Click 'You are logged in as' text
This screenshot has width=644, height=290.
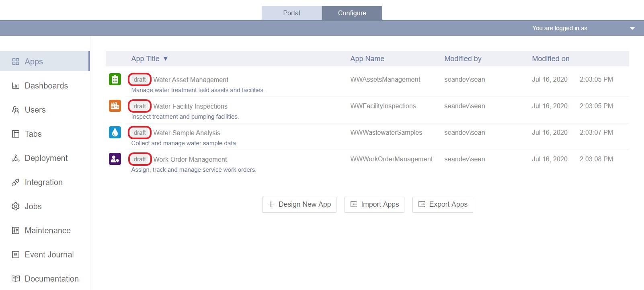coord(560,28)
